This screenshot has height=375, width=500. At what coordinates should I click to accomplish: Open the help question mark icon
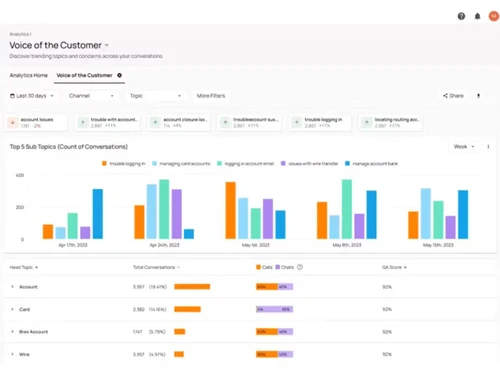click(461, 16)
